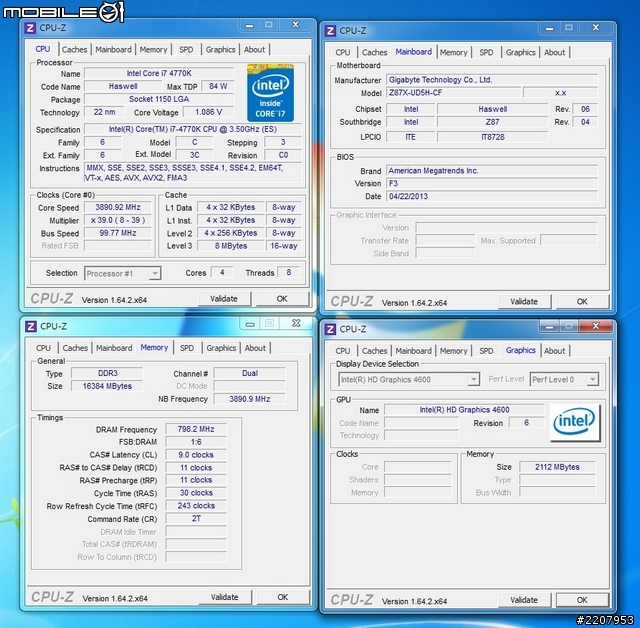Click the BIOS Date '04/22/2013' field

pos(492,196)
